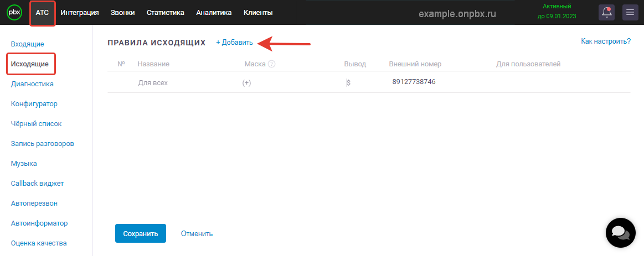
Task: Open the Аналитика menu
Action: point(214,13)
